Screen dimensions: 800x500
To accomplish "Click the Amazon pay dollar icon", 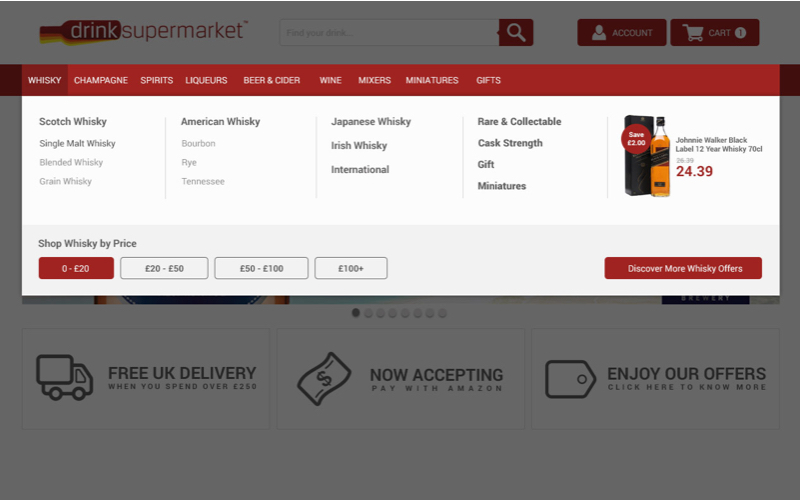I will [x=323, y=378].
